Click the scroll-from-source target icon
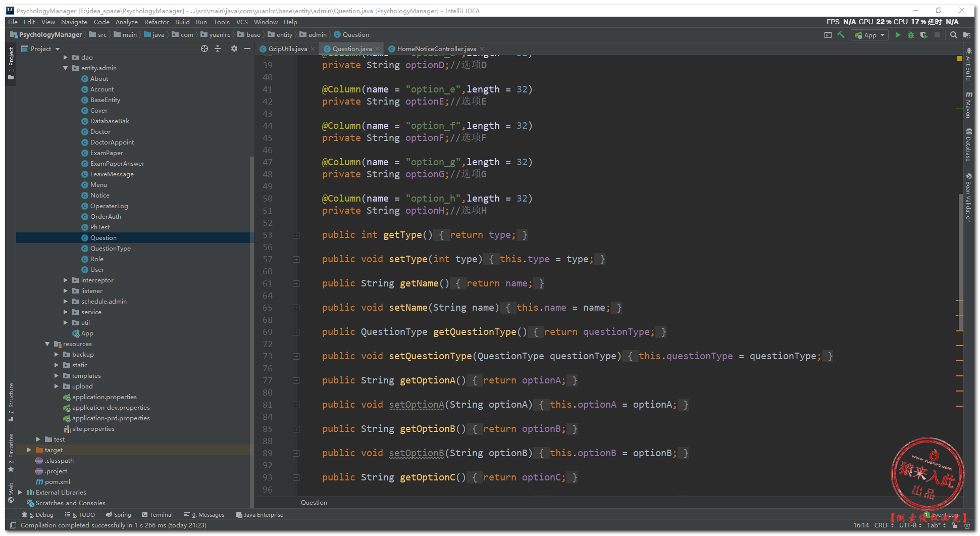Screen dimensions: 980x536 [x=204, y=48]
